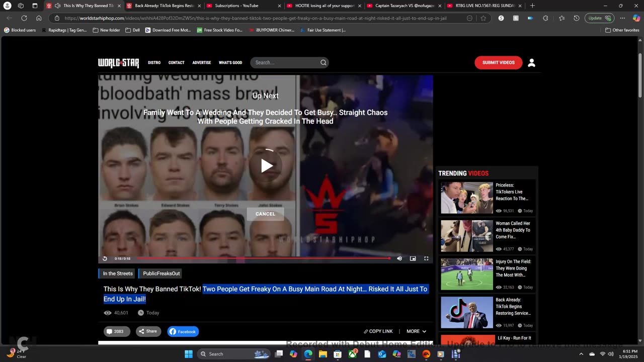Open the tab actions menu icon

click(21, 6)
